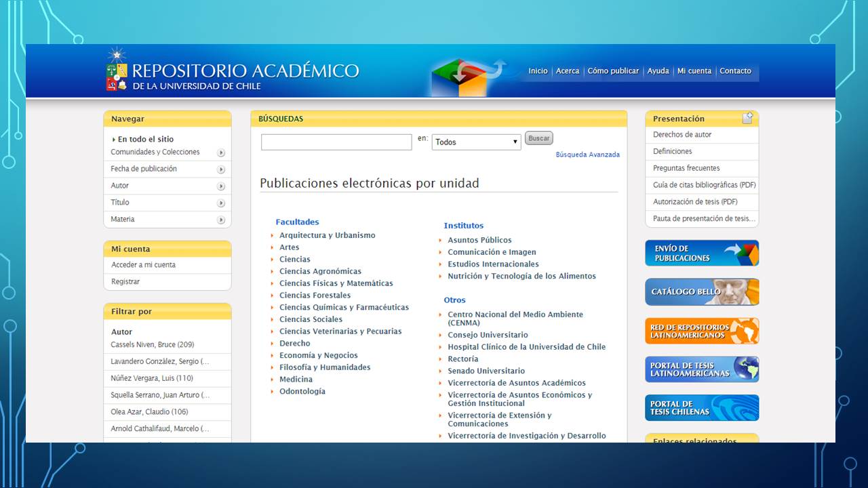
Task: Open Pauta de presentación de tesis link
Action: click(704, 219)
